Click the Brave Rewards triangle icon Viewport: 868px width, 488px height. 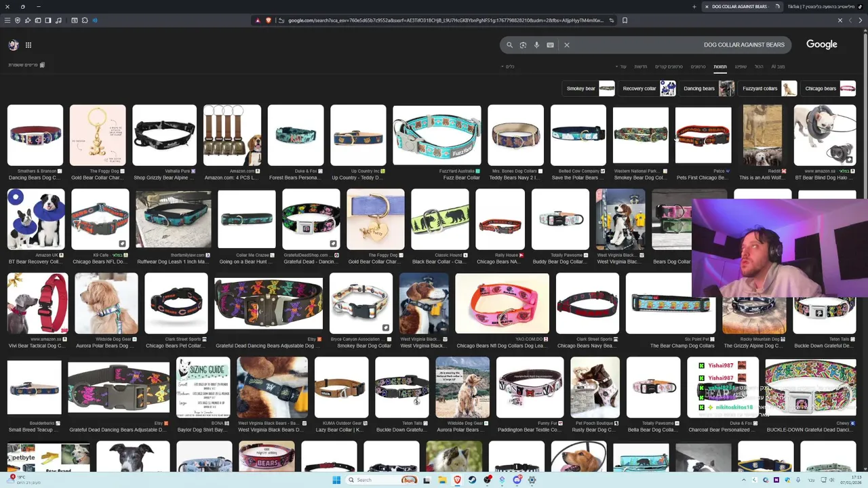point(258,20)
